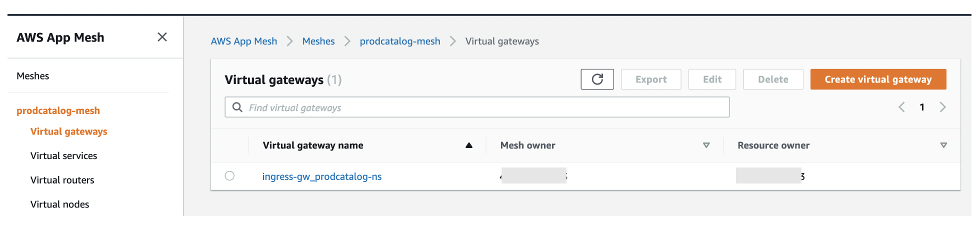
Task: Click Create virtual gateway button
Action: (878, 79)
